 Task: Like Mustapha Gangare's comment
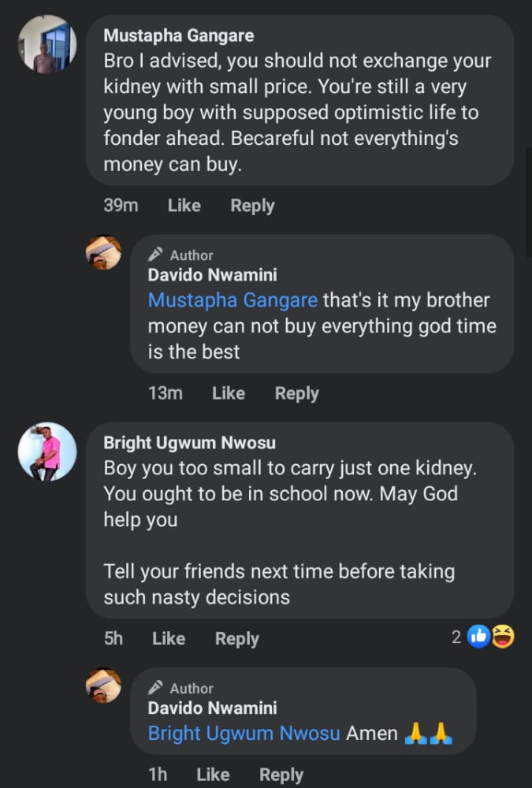pyautogui.click(x=184, y=206)
